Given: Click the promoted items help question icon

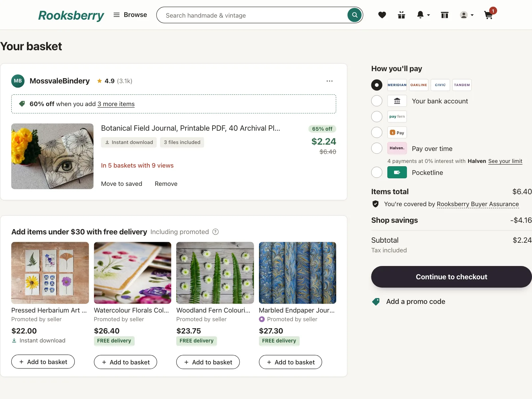Looking at the screenshot, I should [215, 232].
